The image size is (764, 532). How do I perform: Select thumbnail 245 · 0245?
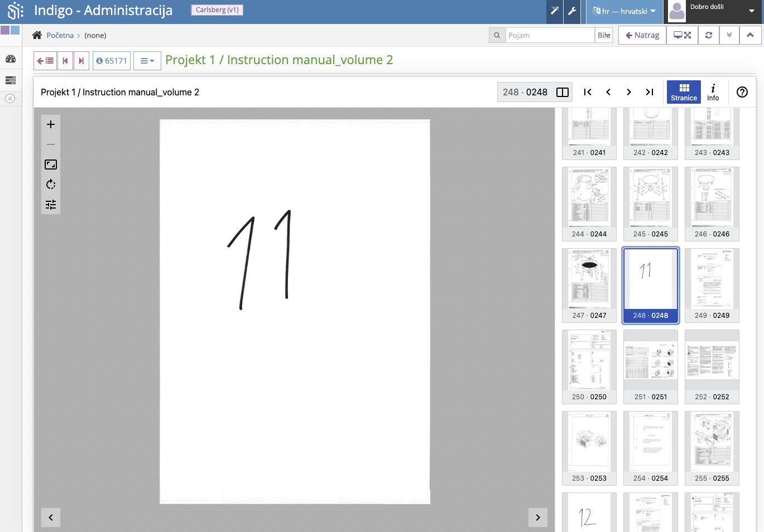(x=651, y=204)
